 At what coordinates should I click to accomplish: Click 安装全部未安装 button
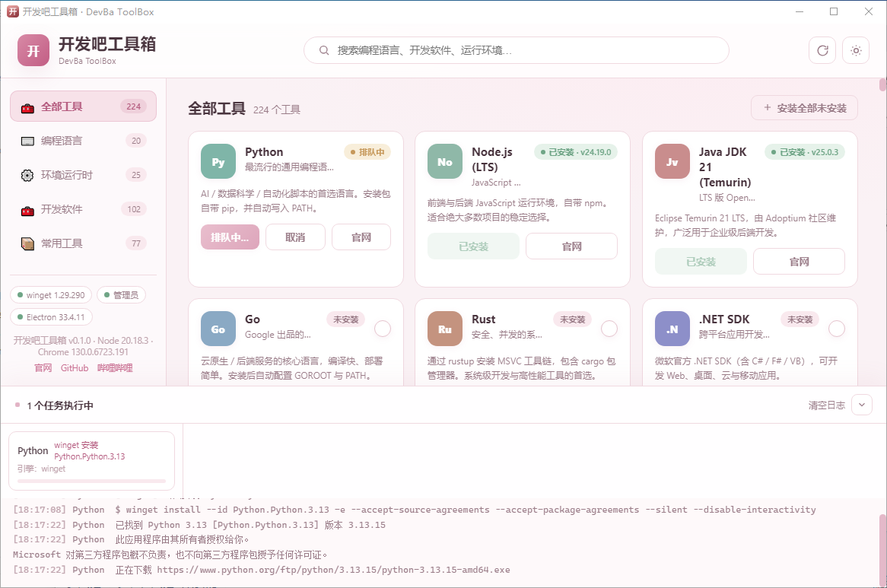(804, 108)
